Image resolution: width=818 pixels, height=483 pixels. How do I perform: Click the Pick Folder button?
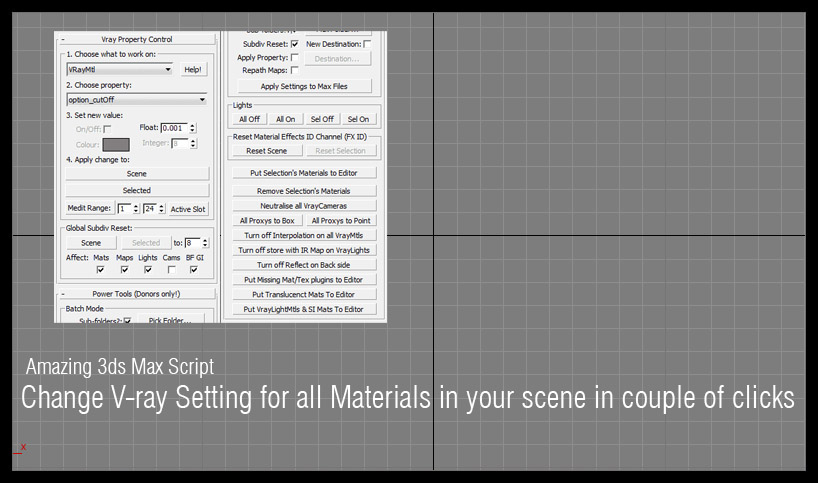[170, 319]
